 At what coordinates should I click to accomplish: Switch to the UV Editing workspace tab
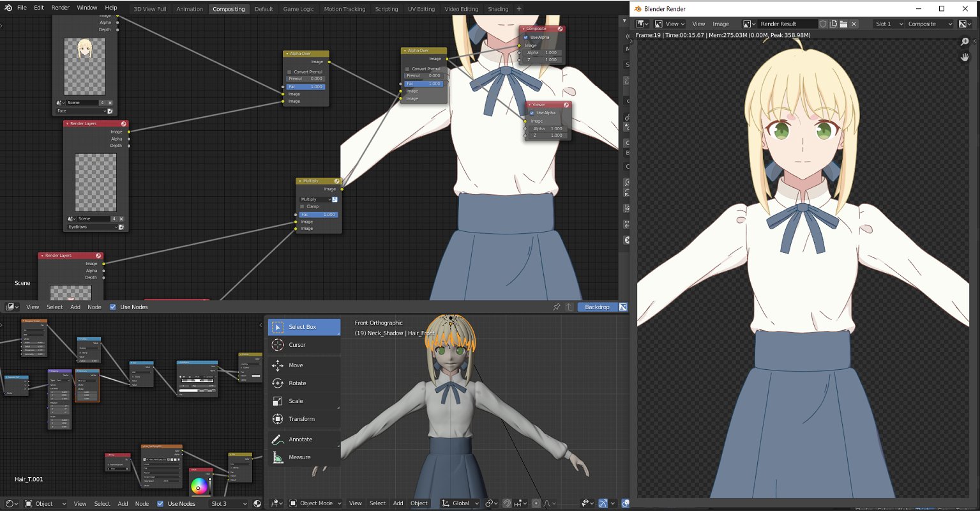point(421,9)
